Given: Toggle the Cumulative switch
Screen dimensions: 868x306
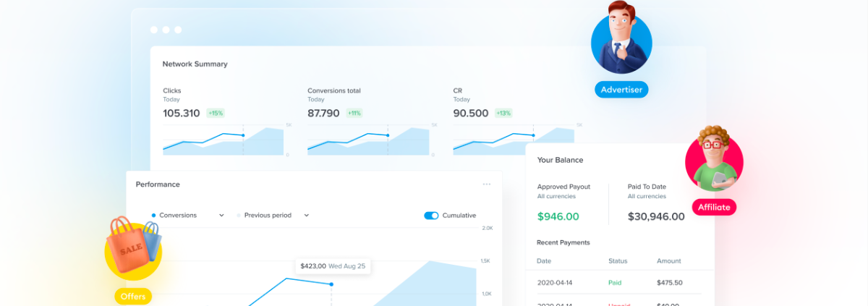Looking at the screenshot, I should (431, 216).
